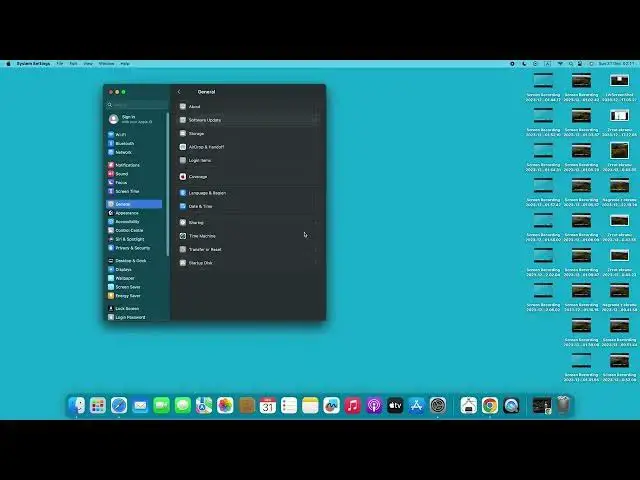Launch Safari from the Dock

[119, 406]
